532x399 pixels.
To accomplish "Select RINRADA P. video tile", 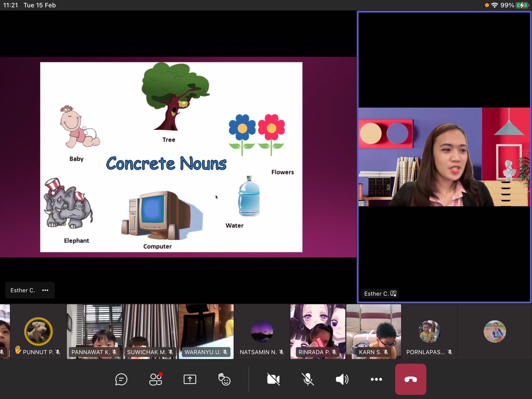I will pyautogui.click(x=318, y=332).
